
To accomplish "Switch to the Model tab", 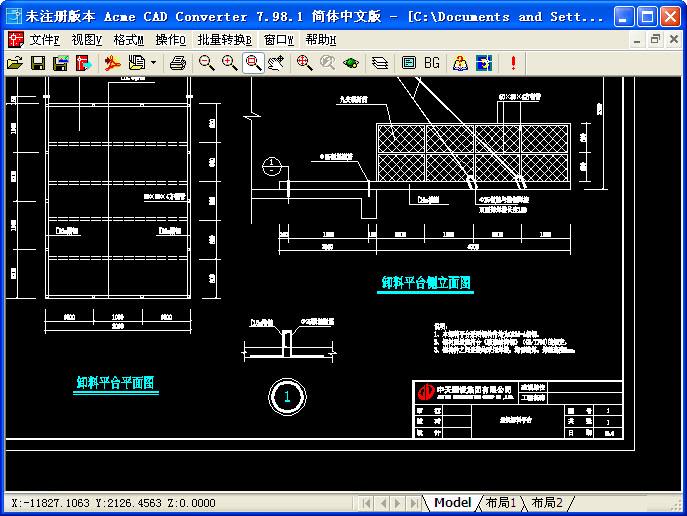I will (453, 502).
